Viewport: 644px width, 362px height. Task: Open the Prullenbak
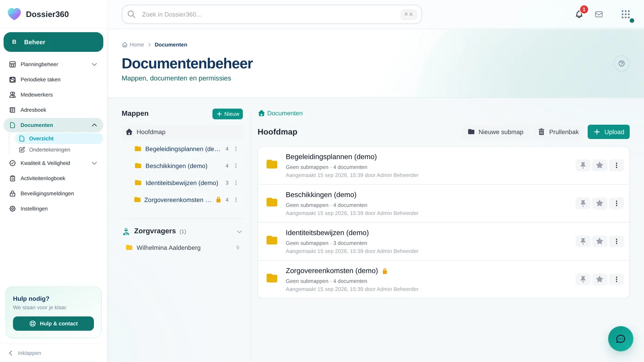[x=559, y=132]
